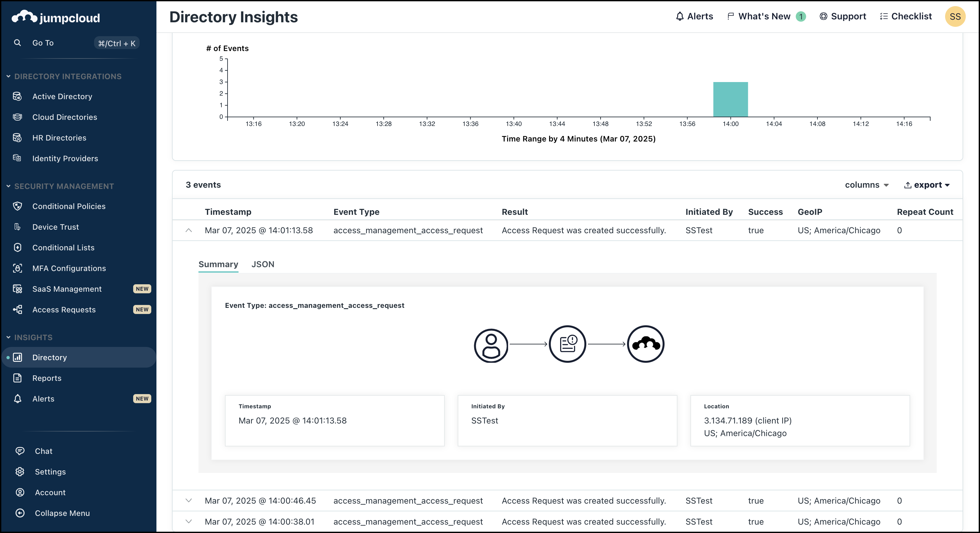
Task: Open the Checklist link in header
Action: click(906, 16)
